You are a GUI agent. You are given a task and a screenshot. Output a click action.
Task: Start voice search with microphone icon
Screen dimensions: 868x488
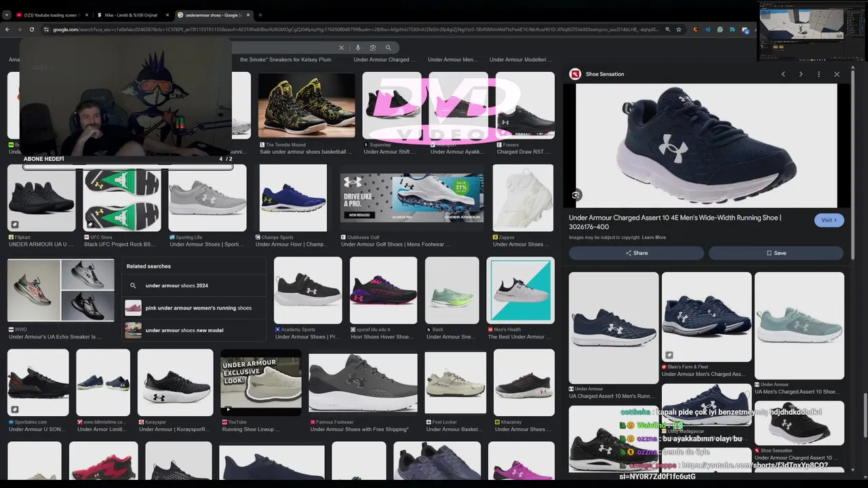(357, 47)
